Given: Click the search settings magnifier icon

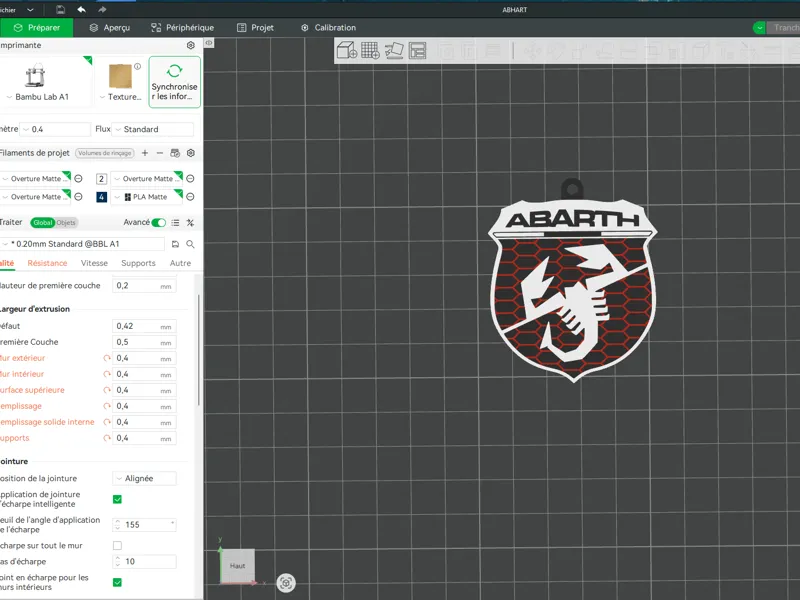Looking at the screenshot, I should coord(190,244).
